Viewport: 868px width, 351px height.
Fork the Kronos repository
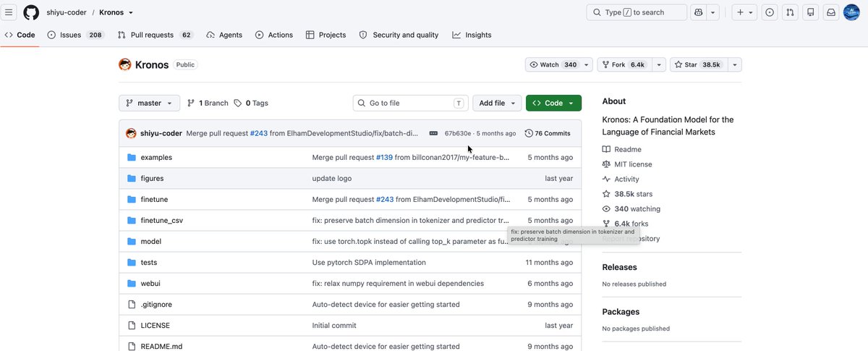point(624,64)
